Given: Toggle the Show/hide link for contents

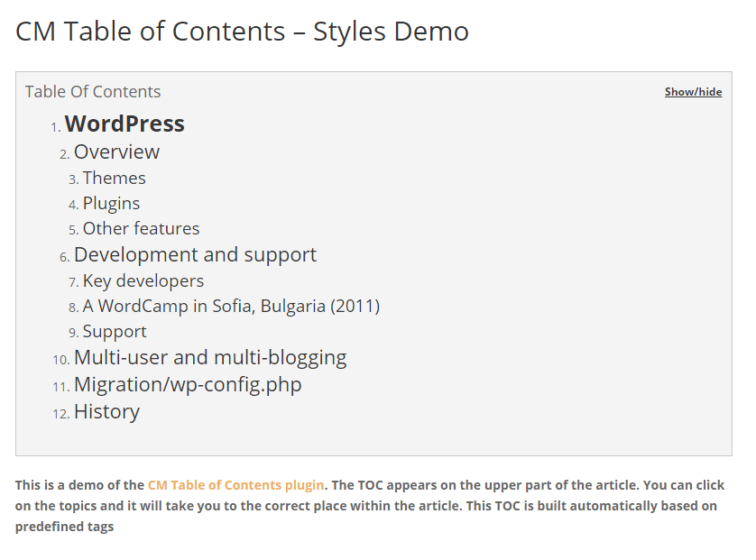Looking at the screenshot, I should (x=693, y=92).
